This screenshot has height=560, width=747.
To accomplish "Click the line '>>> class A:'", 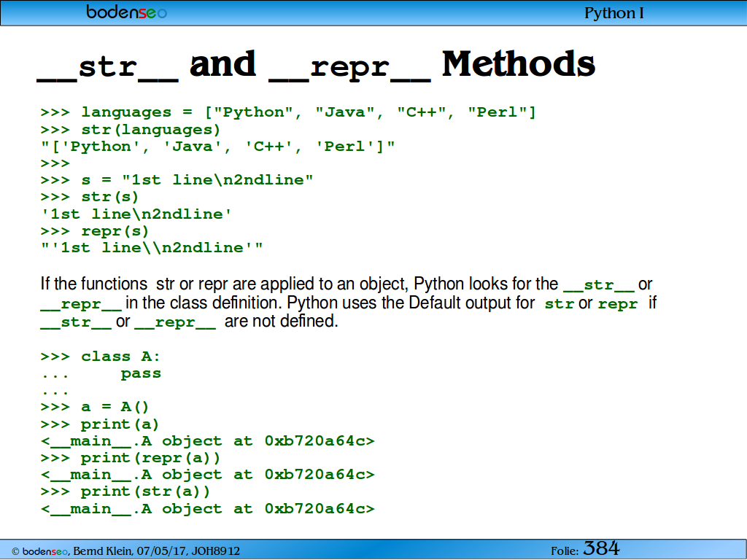I will click(x=101, y=357).
